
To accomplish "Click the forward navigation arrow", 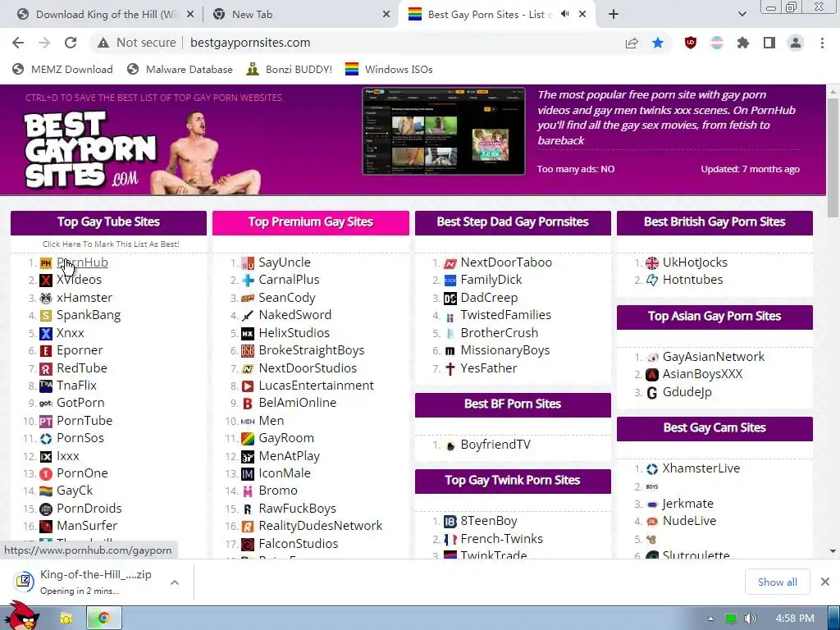I will pyautogui.click(x=44, y=43).
